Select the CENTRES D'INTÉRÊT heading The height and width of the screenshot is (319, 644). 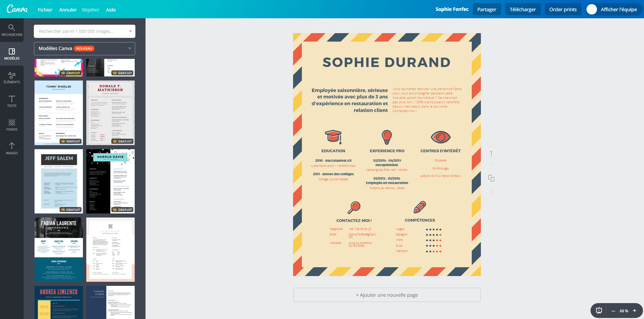441,151
